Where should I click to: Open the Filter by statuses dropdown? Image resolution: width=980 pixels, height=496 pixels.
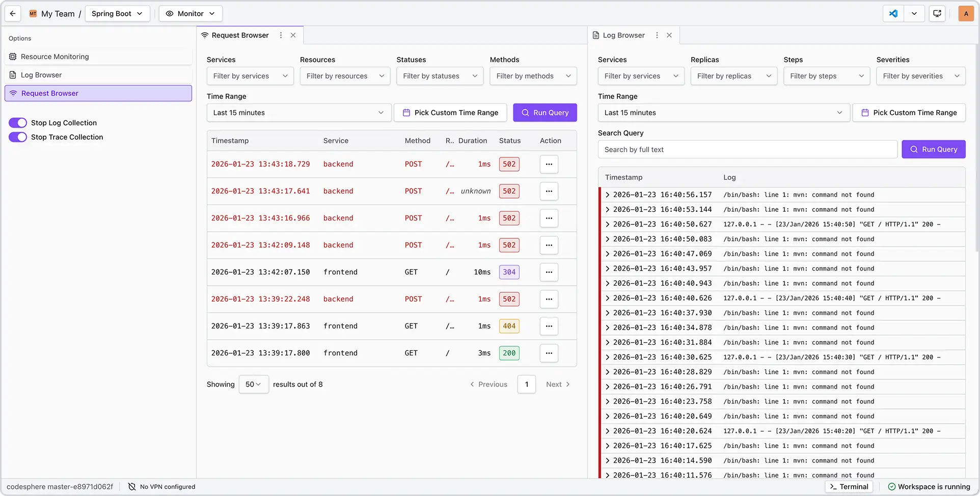coord(440,76)
